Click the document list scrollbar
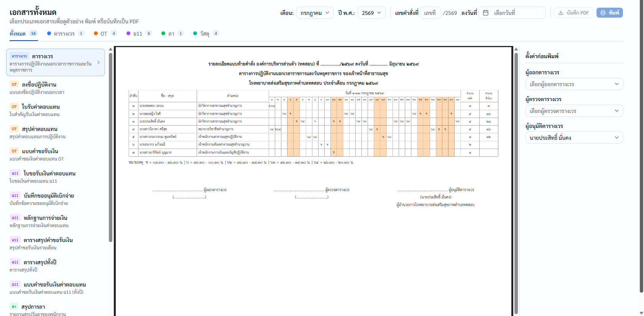 tap(110, 147)
